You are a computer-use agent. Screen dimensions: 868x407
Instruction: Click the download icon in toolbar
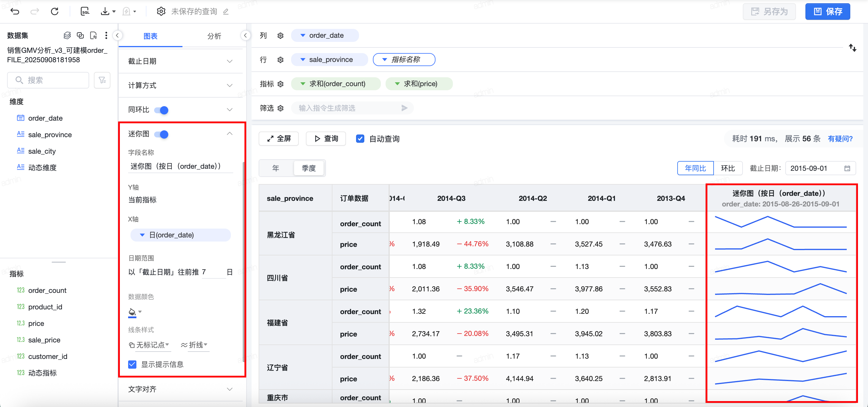click(105, 12)
